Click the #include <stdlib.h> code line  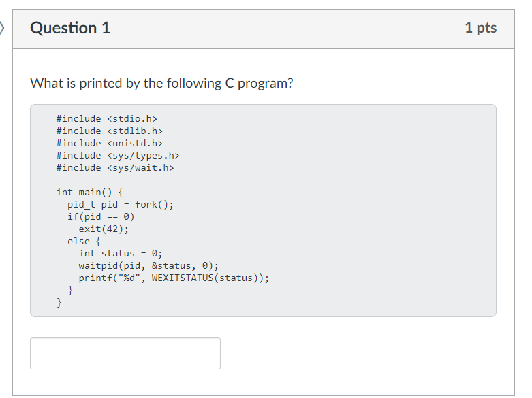coord(109,131)
